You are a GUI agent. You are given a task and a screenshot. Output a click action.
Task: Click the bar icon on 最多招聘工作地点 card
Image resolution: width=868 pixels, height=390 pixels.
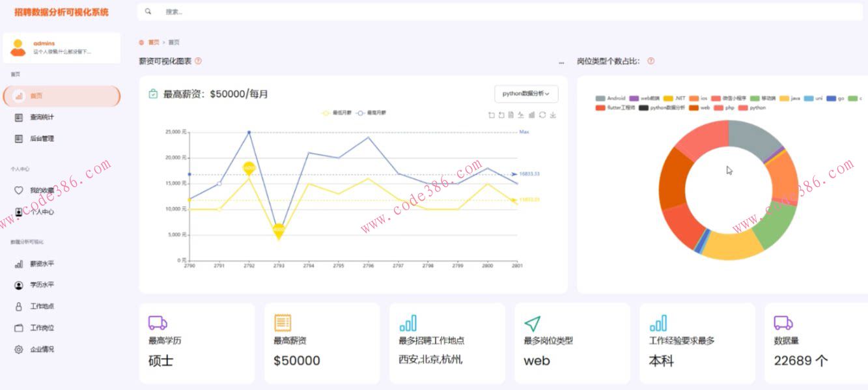[x=408, y=323]
